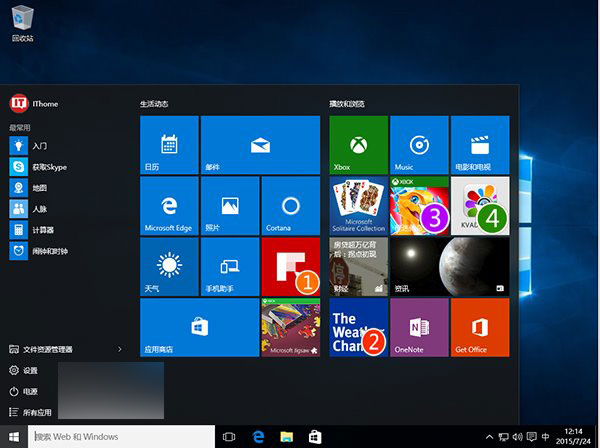Open the OneNote tile

click(419, 327)
